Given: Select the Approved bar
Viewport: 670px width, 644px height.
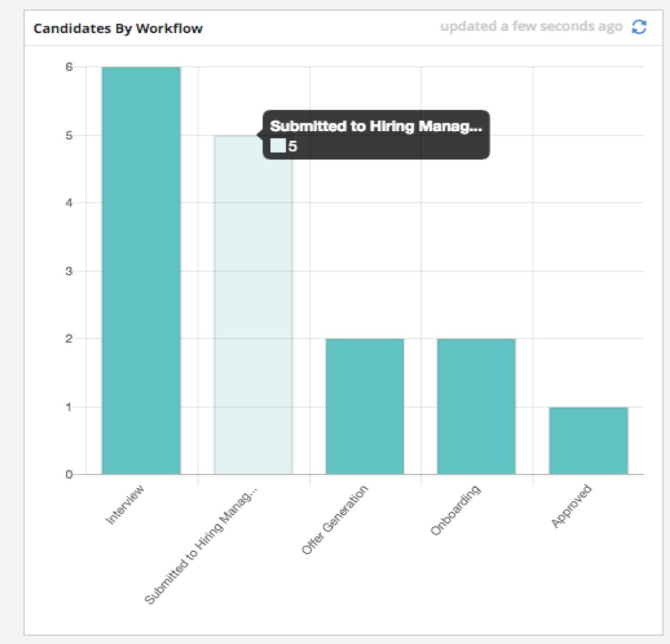Looking at the screenshot, I should [x=588, y=440].
